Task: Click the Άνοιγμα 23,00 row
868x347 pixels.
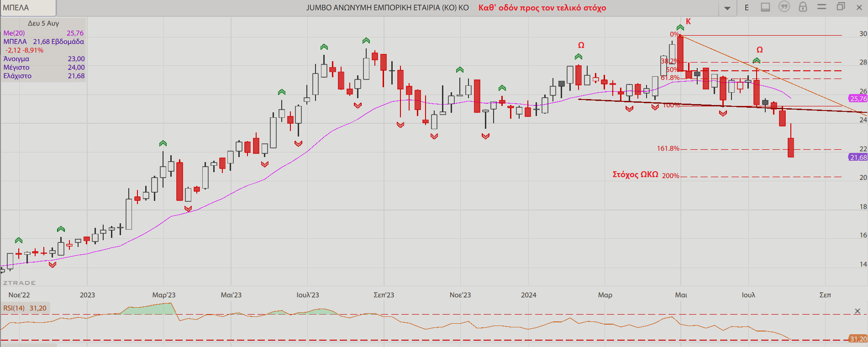Action: point(44,59)
